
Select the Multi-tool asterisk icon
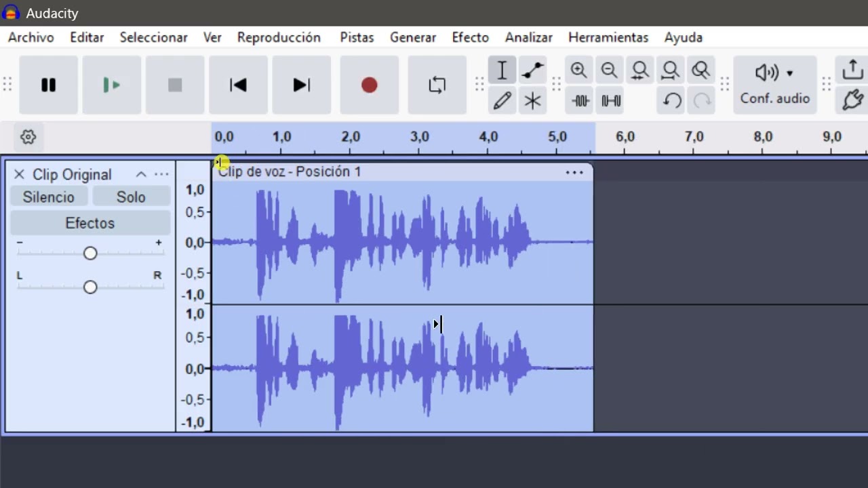click(x=532, y=101)
